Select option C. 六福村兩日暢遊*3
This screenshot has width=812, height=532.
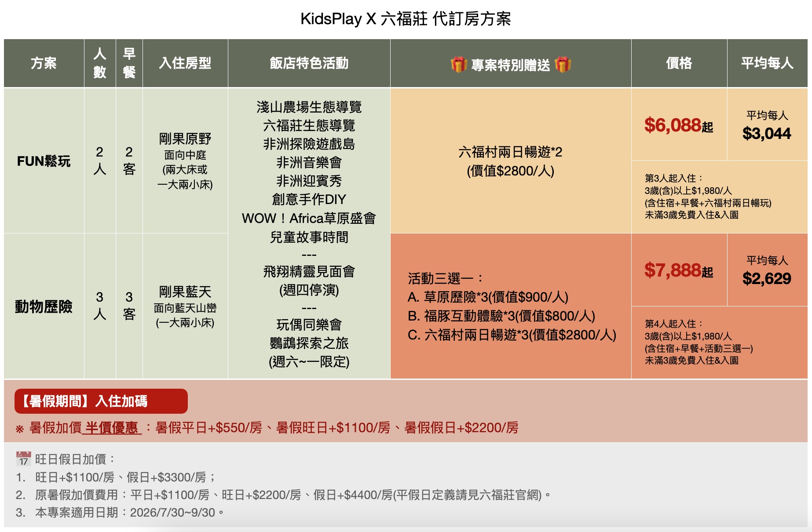512,335
